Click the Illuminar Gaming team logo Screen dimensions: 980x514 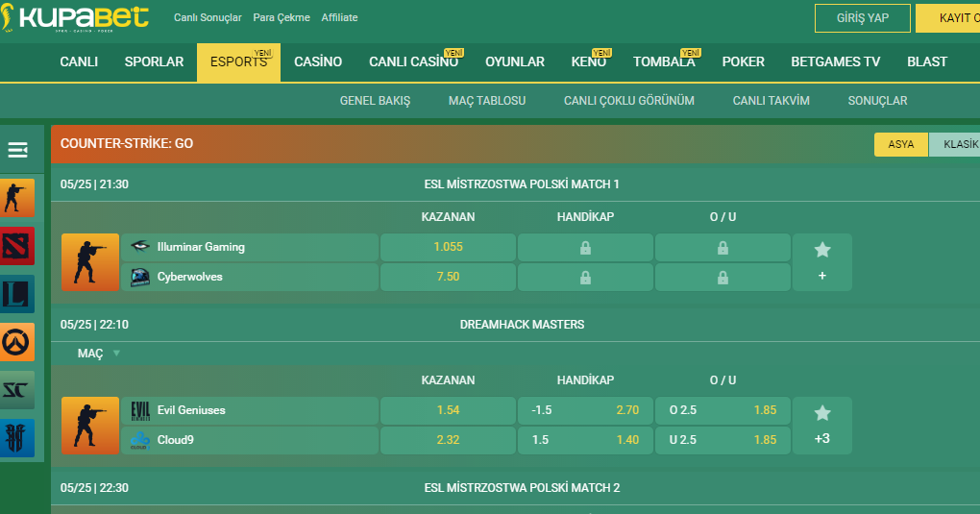tap(140, 246)
